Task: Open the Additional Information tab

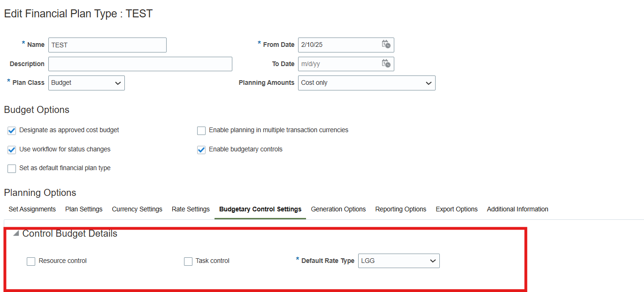Action: [517, 209]
